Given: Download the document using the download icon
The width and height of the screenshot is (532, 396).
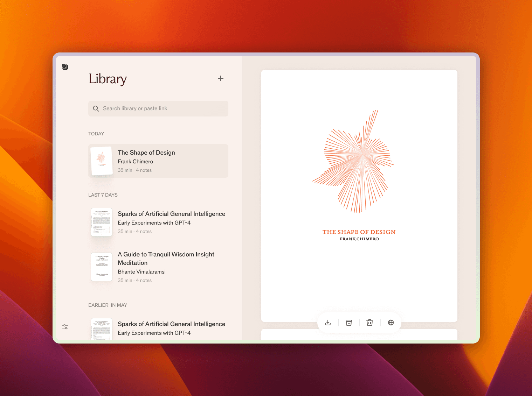Looking at the screenshot, I should (328, 323).
